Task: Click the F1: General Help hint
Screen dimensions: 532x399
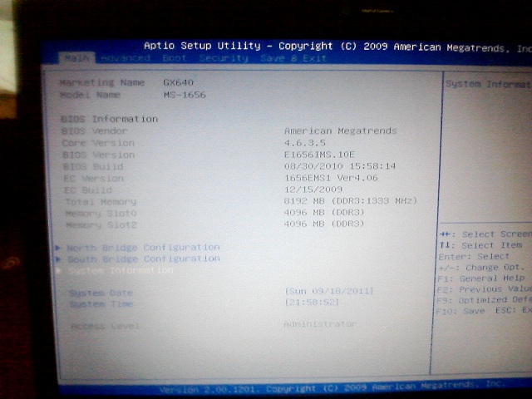Action: pyautogui.click(x=481, y=278)
